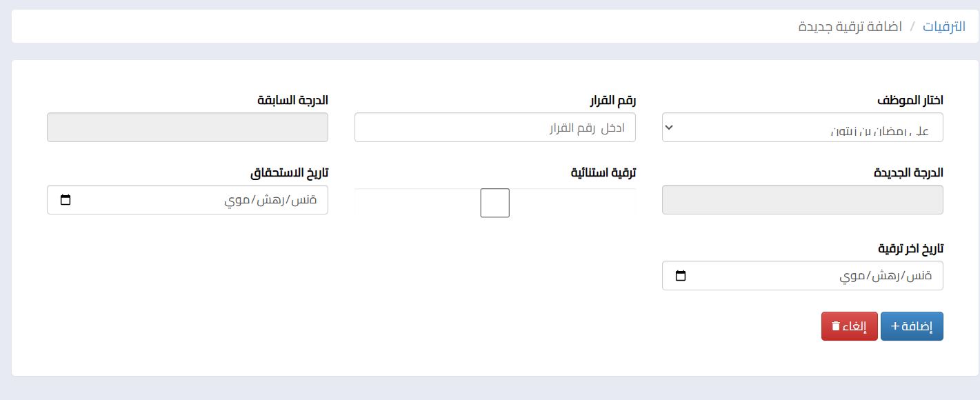Click the اختار الموظف label
Viewport: 980px width, 400px height.
coord(910,100)
